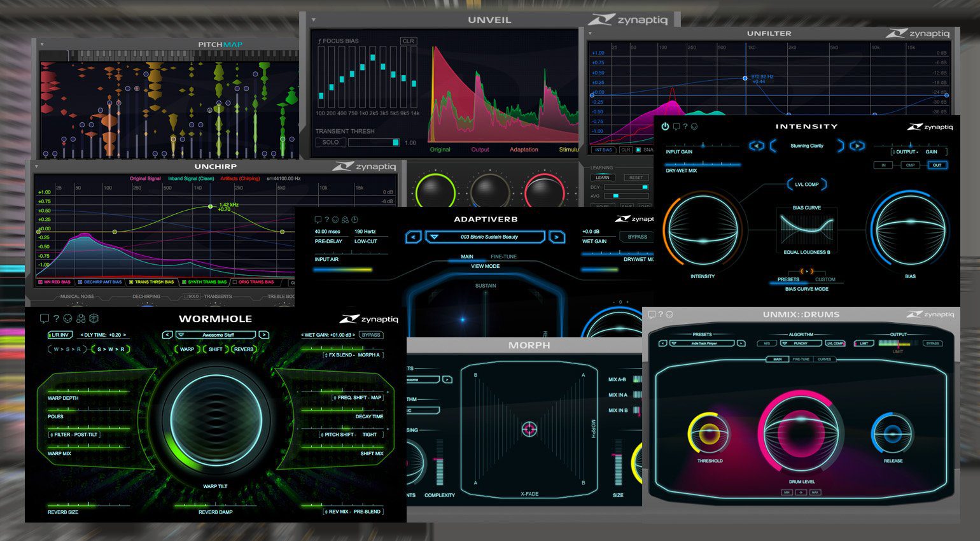Screen dimensions: 980x541
Task: Select the W > S > R routing in Wormhole
Action: click(x=68, y=349)
